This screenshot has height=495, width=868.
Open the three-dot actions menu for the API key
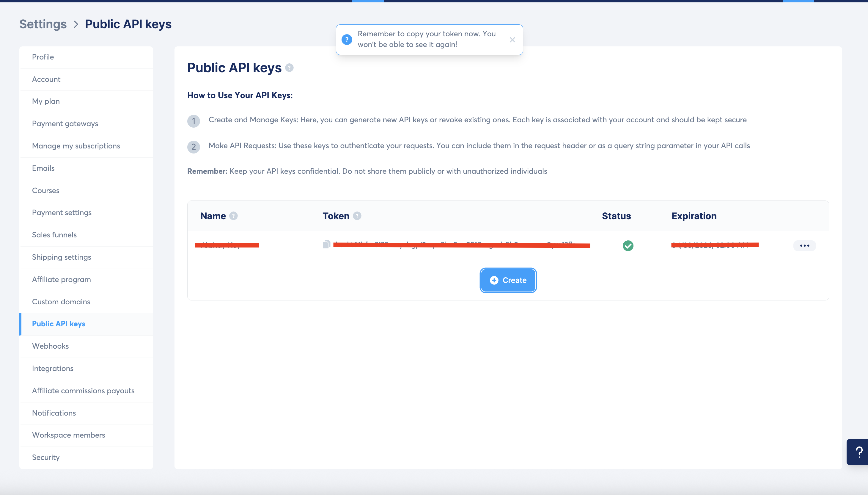tap(804, 245)
